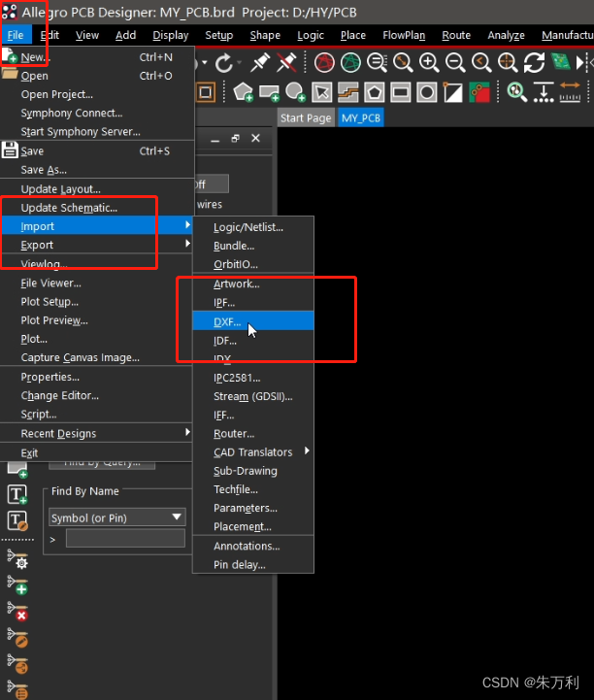Screen dimensions: 594x700
Task: Click Save As... in File menu
Action: [x=44, y=170]
